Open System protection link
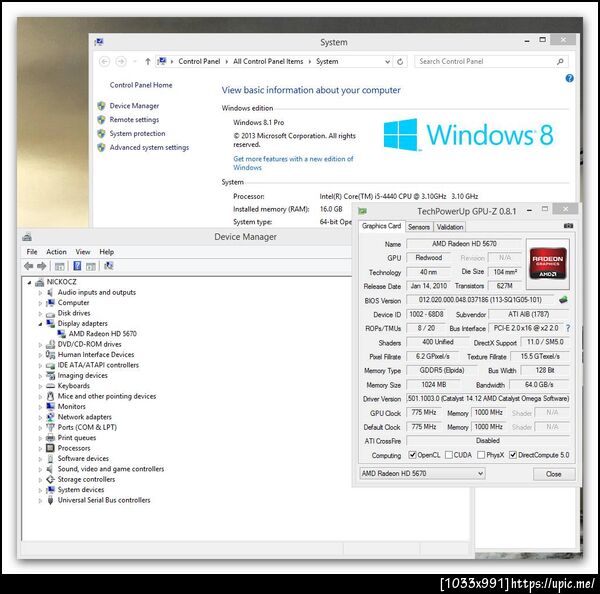Image resolution: width=600 pixels, height=594 pixels. (x=137, y=134)
